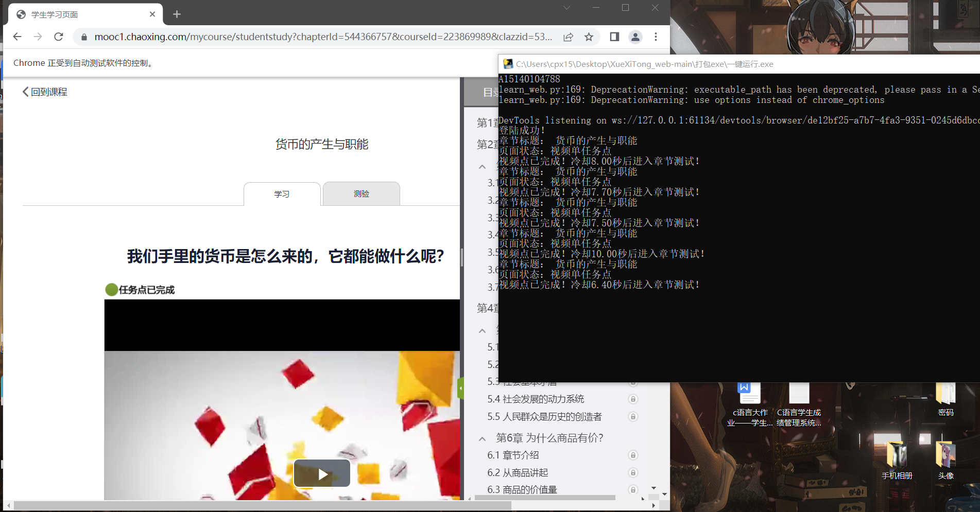Image resolution: width=980 pixels, height=512 pixels.
Task: Click the 回到课程 link
Action: [x=45, y=92]
